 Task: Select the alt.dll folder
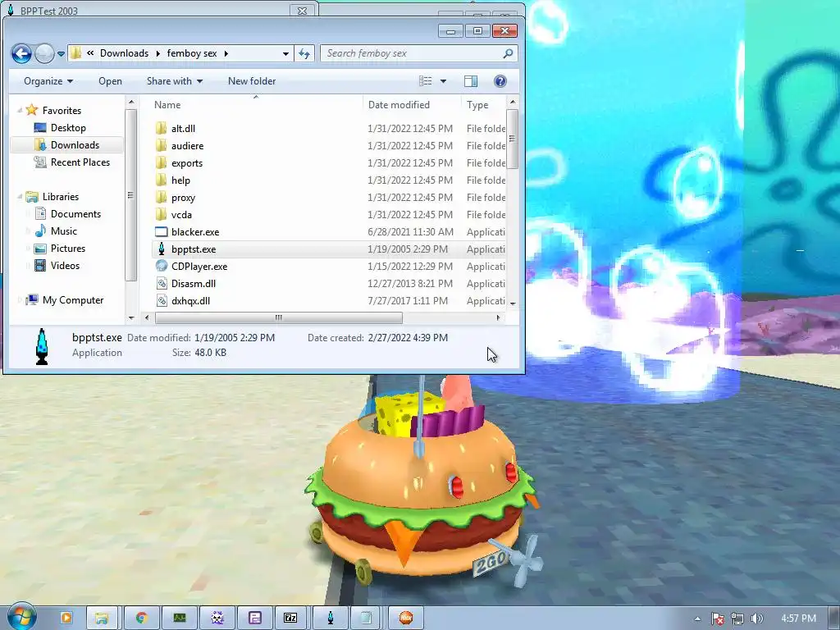point(183,129)
